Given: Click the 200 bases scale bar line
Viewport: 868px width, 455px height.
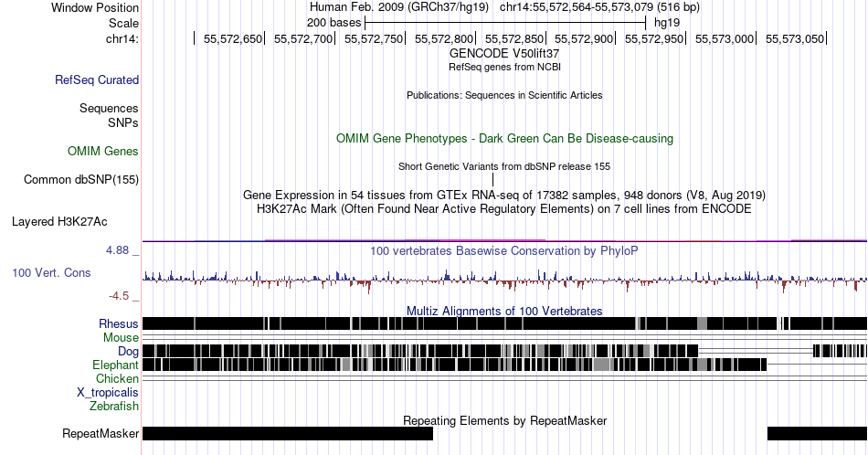Looking at the screenshot, I should click(505, 23).
